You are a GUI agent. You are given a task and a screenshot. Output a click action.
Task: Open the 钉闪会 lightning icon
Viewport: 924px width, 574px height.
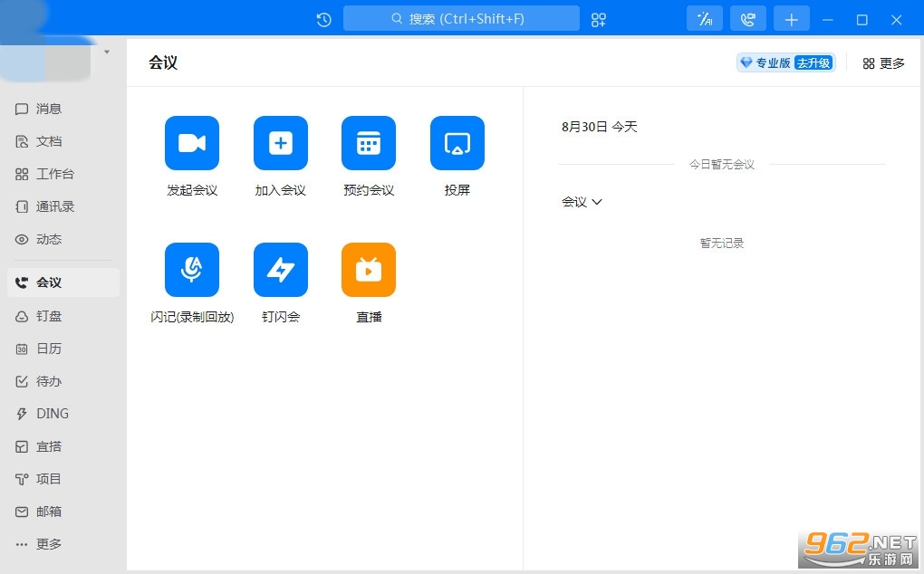(x=281, y=270)
